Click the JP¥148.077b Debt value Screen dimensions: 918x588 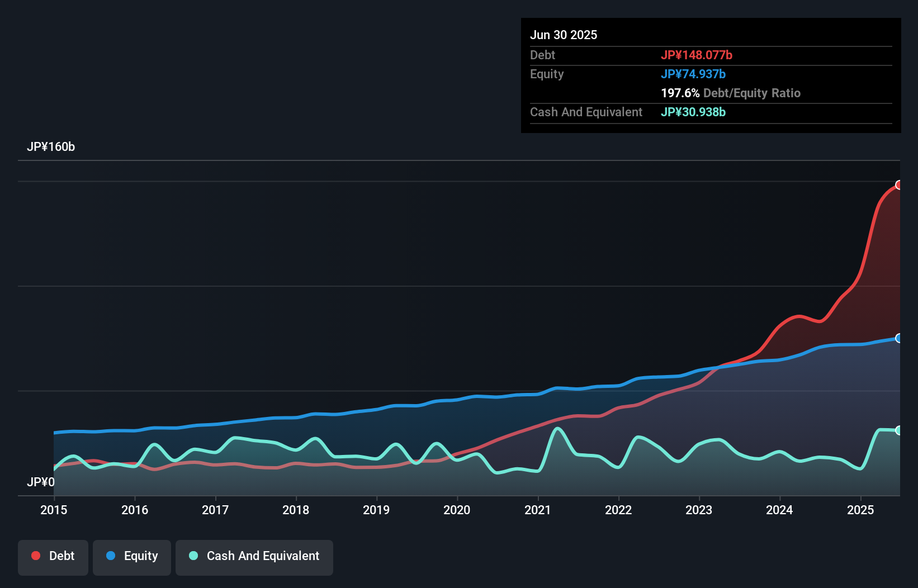698,55
